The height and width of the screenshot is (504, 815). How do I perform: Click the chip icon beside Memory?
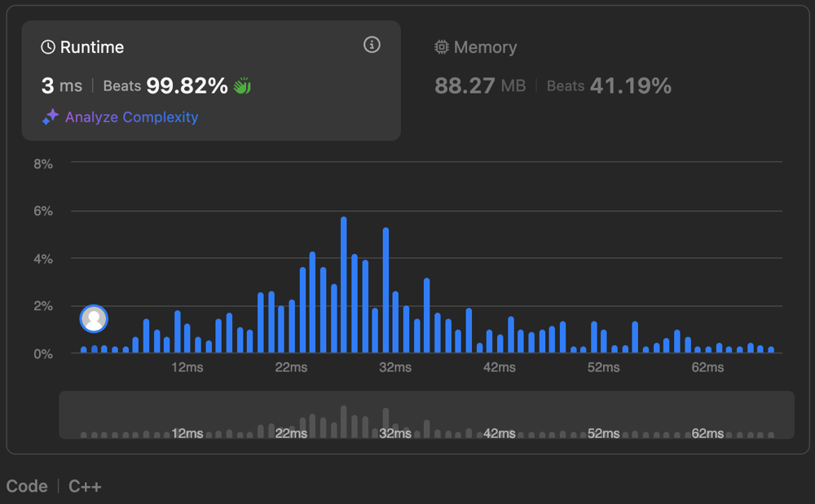[x=442, y=47]
